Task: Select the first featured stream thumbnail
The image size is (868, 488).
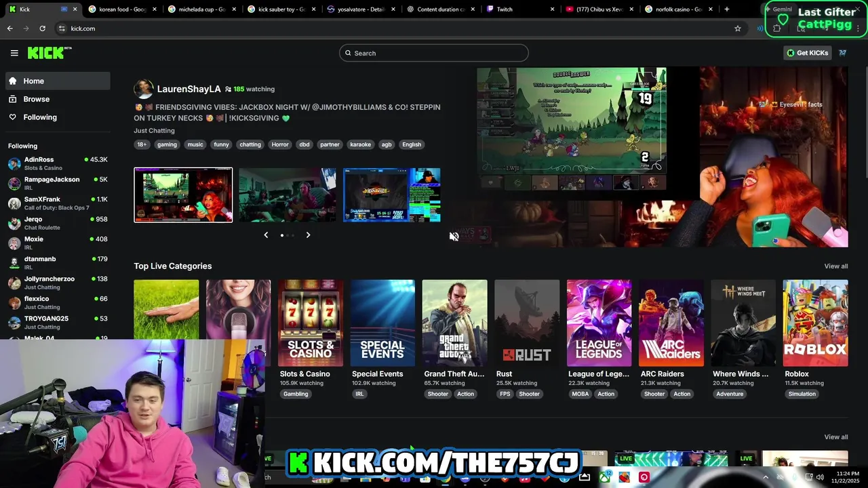Action: (183, 195)
